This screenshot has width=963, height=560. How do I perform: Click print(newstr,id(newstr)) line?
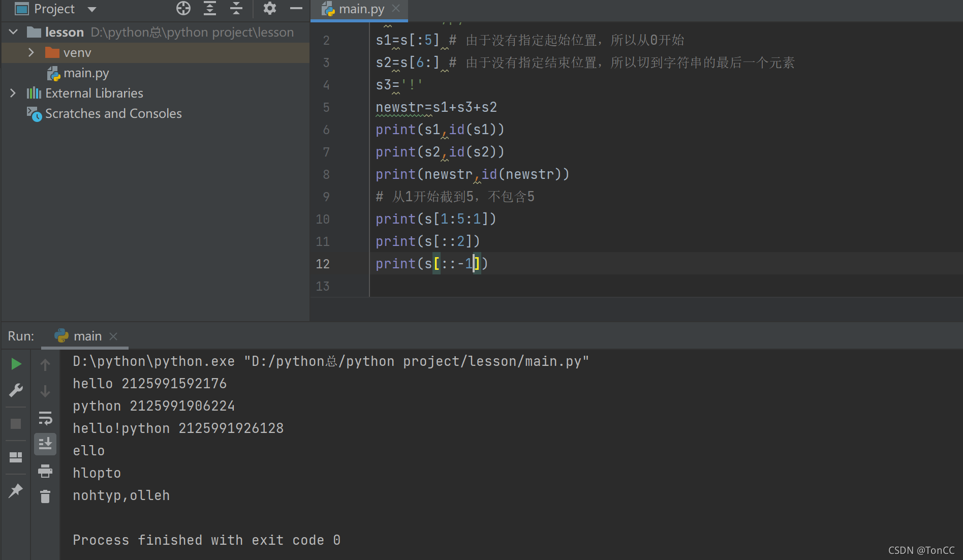coord(473,174)
